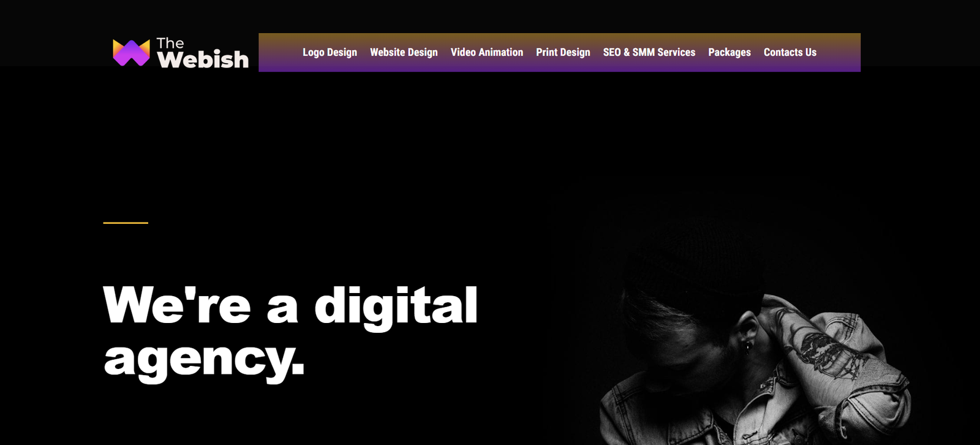Click the word 'digital' in the hero heading
Image resolution: width=980 pixels, height=445 pixels.
click(x=396, y=306)
